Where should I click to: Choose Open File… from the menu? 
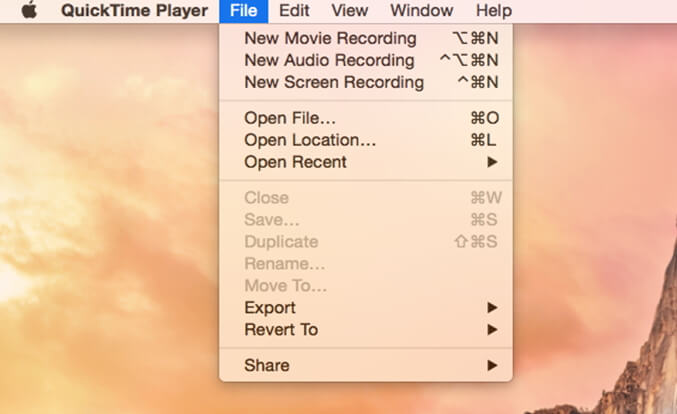click(x=366, y=118)
